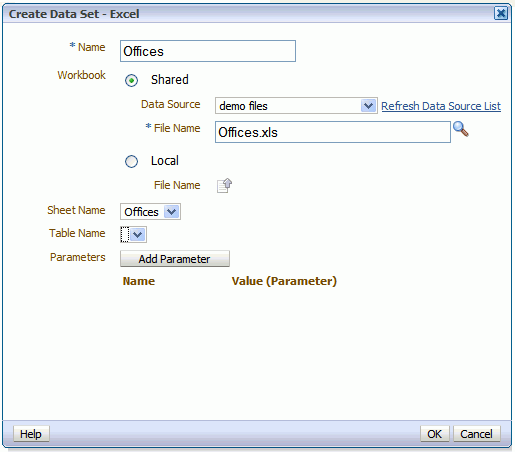Upload local file using upload icon
The height and width of the screenshot is (452, 515).
(224, 186)
